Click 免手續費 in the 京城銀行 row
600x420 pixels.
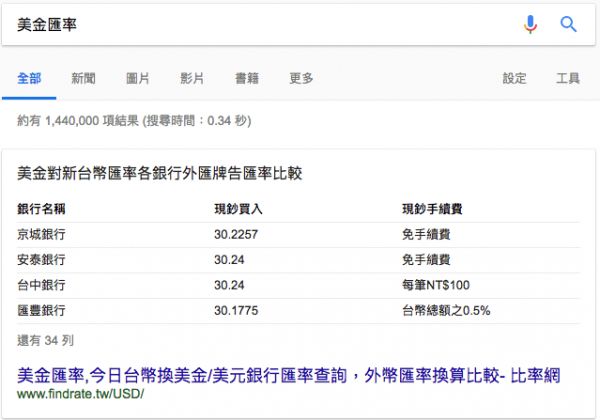[426, 234]
